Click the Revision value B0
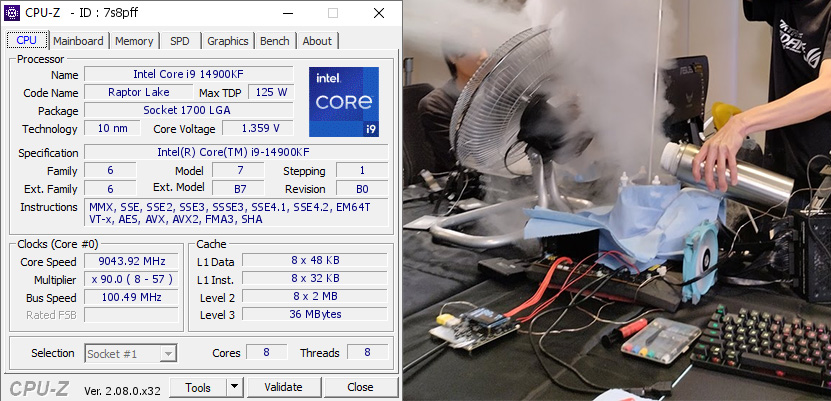The width and height of the screenshot is (831, 401). [x=362, y=189]
